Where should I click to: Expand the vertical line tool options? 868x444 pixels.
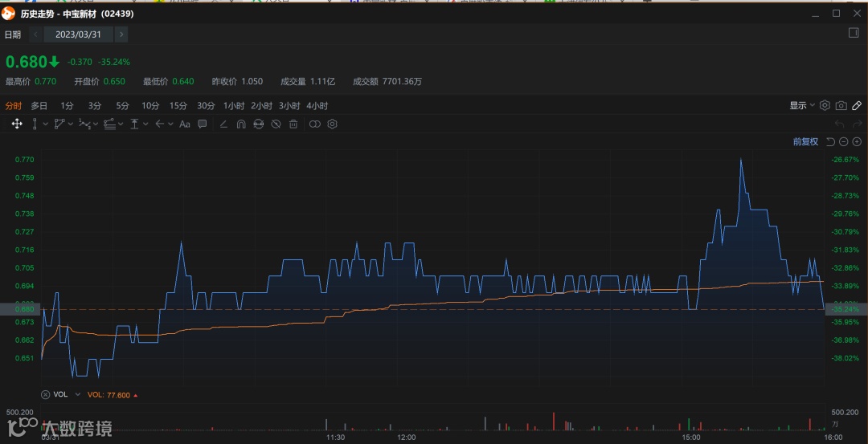pyautogui.click(x=45, y=124)
